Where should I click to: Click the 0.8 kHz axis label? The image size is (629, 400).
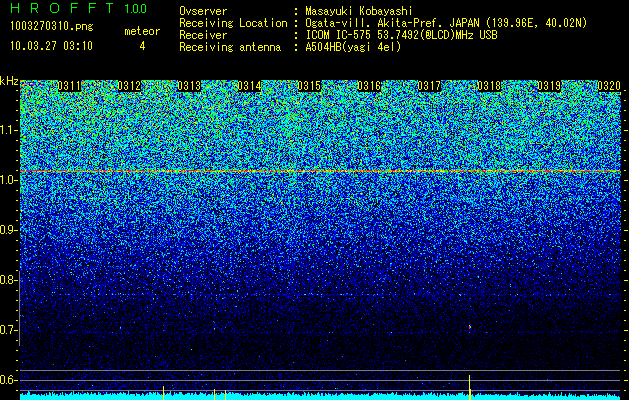pos(8,280)
